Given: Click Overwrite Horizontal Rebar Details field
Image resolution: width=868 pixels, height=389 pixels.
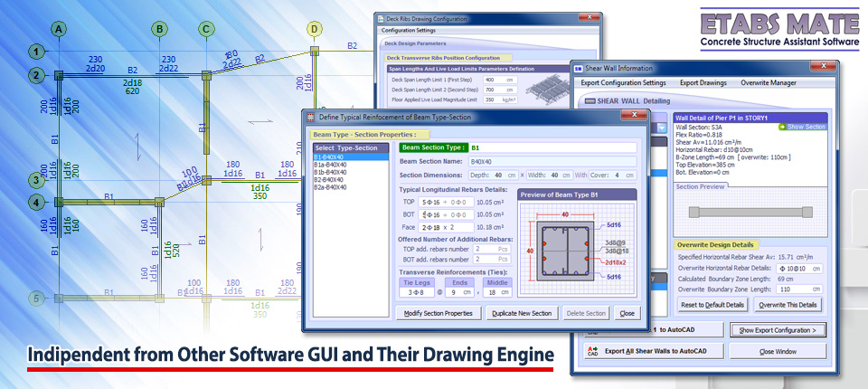Looking at the screenshot, I should coord(799,268).
